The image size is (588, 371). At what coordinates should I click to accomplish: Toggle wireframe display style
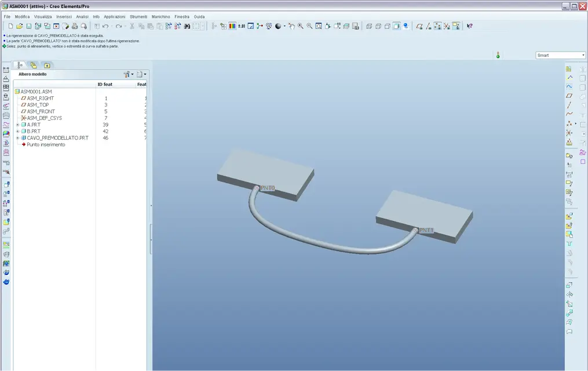click(x=369, y=26)
